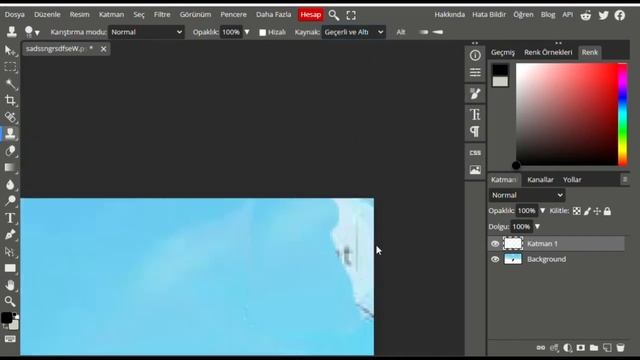Open the Öğren link
The image size is (640, 360).
coord(523,14)
